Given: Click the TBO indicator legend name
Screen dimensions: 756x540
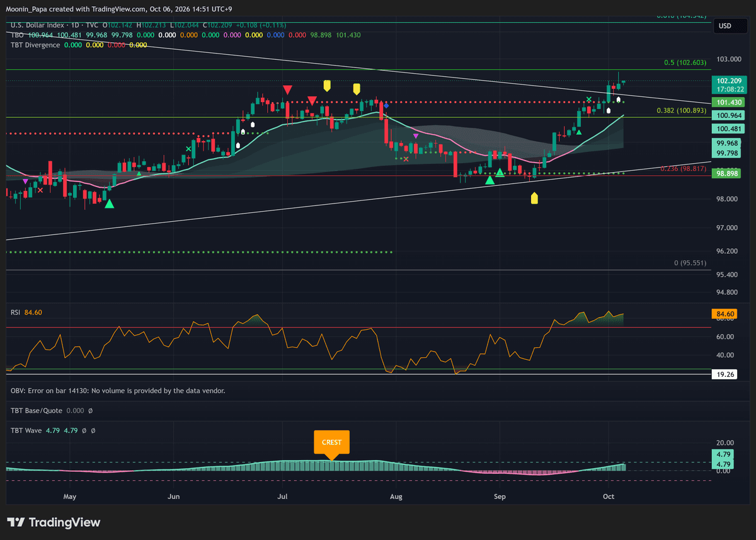Looking at the screenshot, I should (x=17, y=35).
